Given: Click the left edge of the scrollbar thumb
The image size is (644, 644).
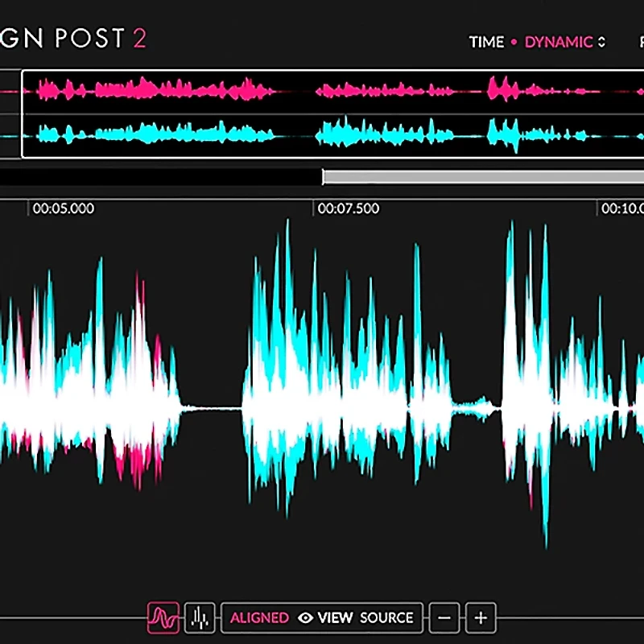Looking at the screenshot, I should (x=324, y=176).
